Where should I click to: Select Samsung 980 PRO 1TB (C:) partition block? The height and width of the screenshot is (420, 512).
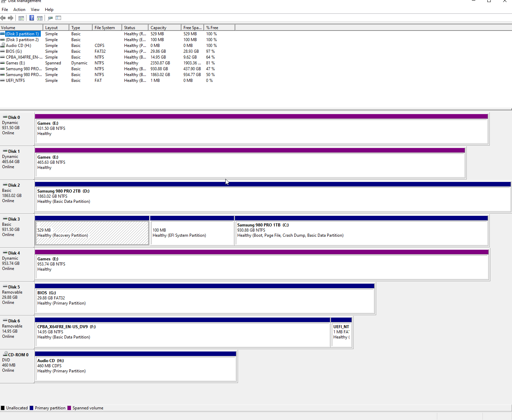(361, 231)
